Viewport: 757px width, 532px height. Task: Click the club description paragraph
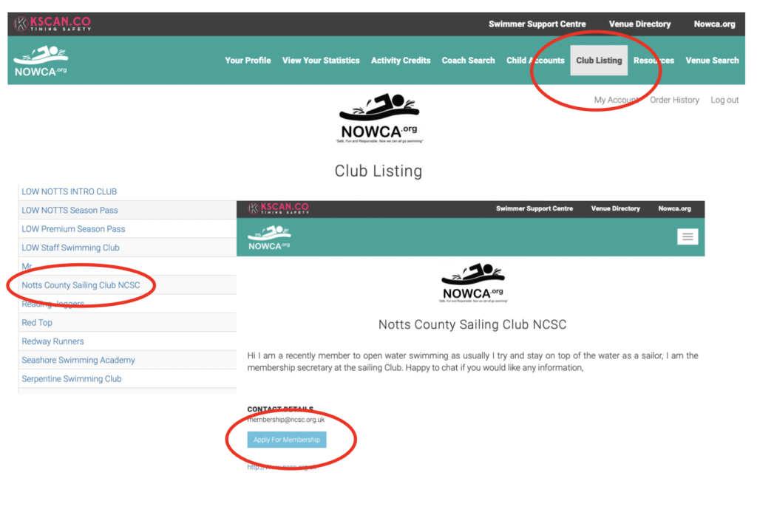(x=472, y=361)
